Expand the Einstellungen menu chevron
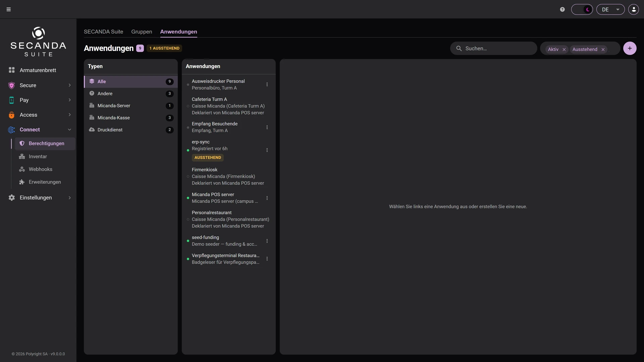This screenshot has width=644, height=362. point(69,198)
